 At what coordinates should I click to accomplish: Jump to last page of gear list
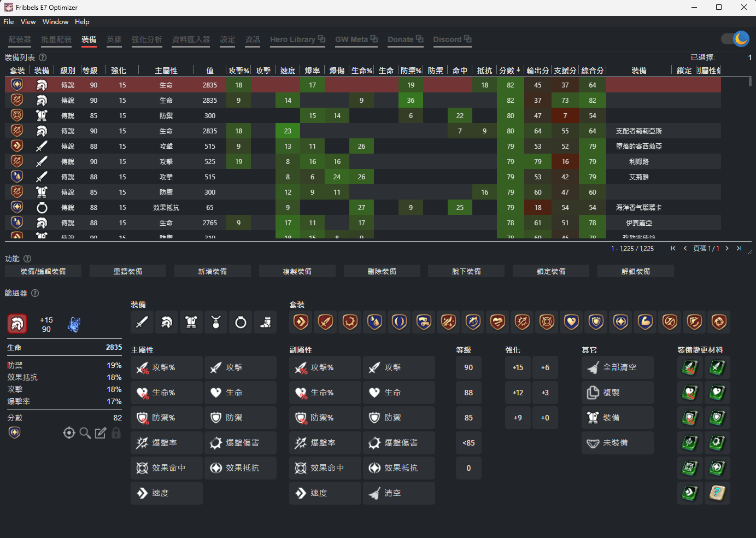tap(739, 248)
